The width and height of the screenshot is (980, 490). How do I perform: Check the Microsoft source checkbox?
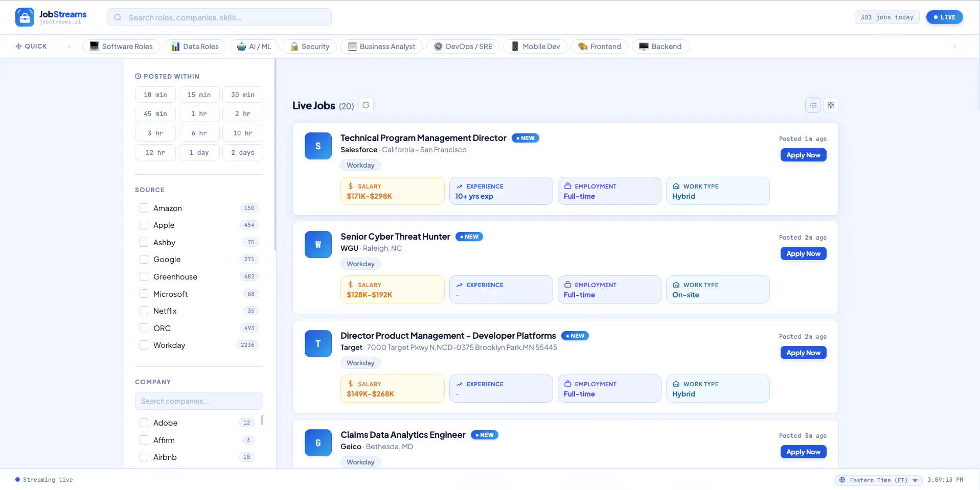[x=144, y=294]
